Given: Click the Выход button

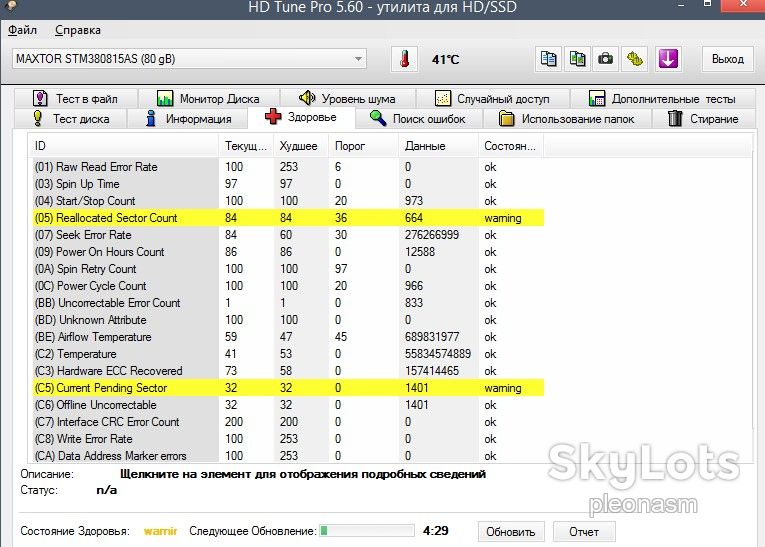Looking at the screenshot, I should pyautogui.click(x=727, y=59).
